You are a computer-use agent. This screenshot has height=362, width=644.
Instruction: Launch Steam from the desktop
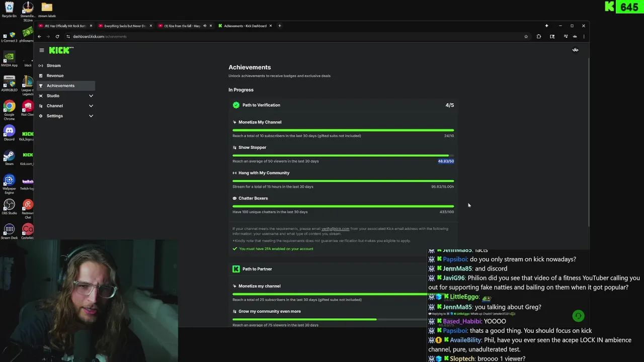tap(9, 157)
